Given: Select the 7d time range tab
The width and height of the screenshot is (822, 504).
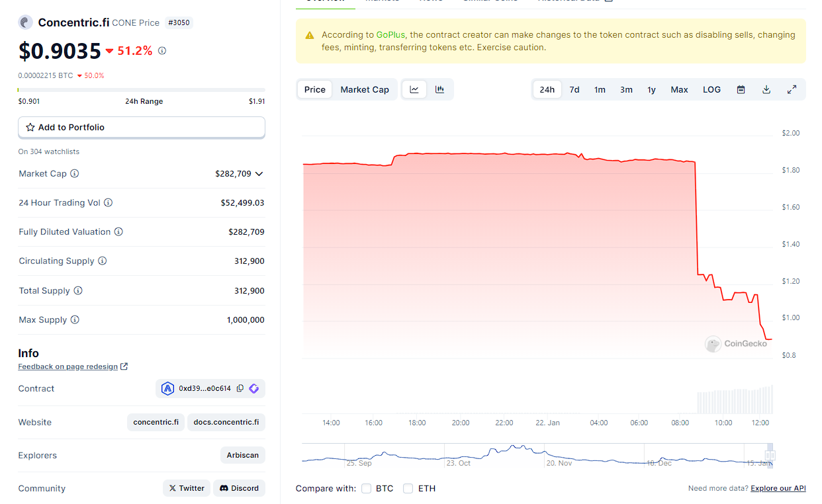Looking at the screenshot, I should pos(574,90).
